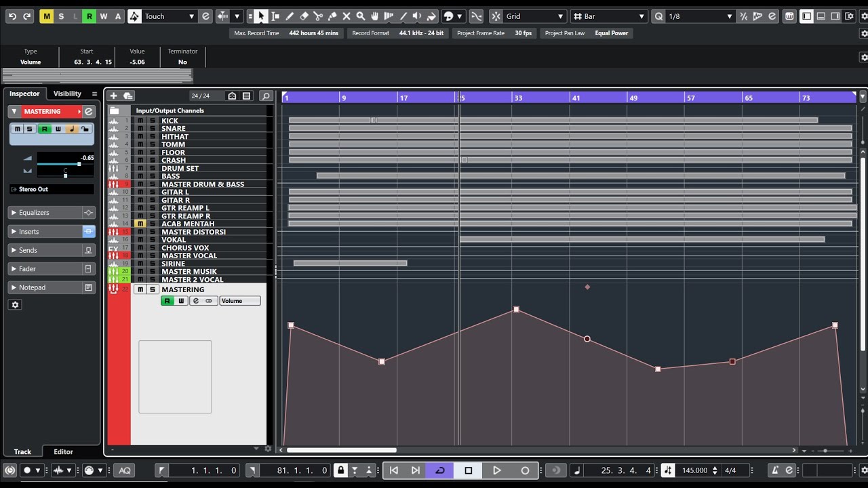Image resolution: width=868 pixels, height=488 pixels.
Task: Toggle the soft quantize icon
Action: (744, 16)
